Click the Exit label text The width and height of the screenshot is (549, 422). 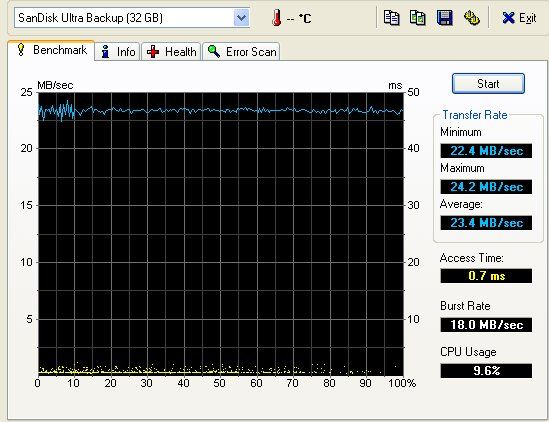click(527, 18)
